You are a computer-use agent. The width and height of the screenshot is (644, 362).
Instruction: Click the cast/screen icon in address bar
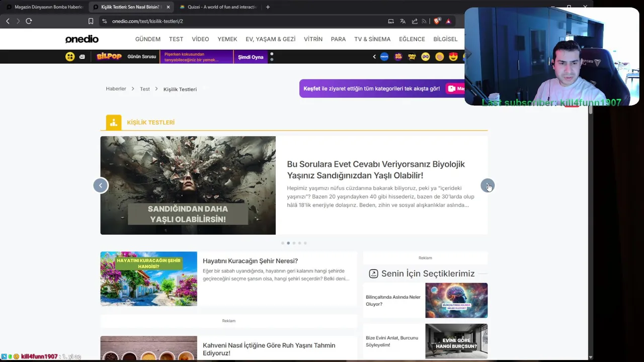(x=391, y=21)
